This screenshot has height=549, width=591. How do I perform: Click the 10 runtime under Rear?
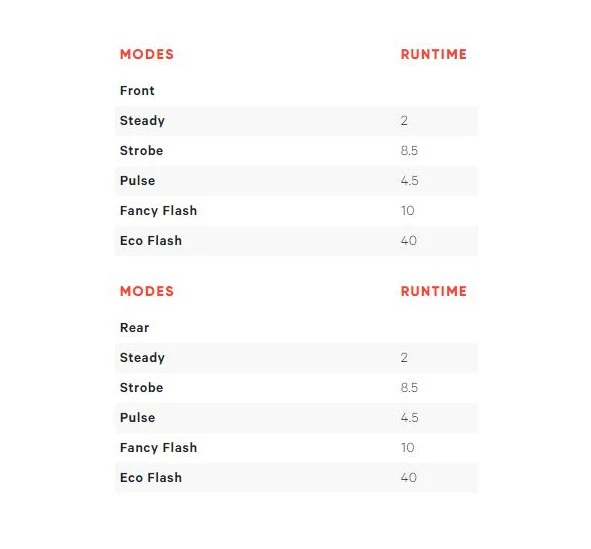[x=407, y=448]
